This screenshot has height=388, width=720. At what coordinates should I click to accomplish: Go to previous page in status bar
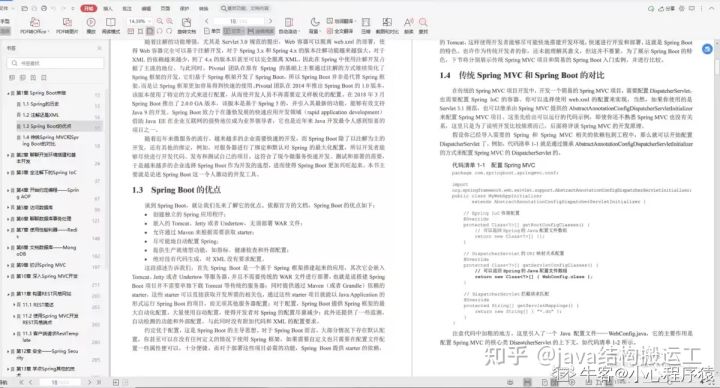click(x=31, y=382)
